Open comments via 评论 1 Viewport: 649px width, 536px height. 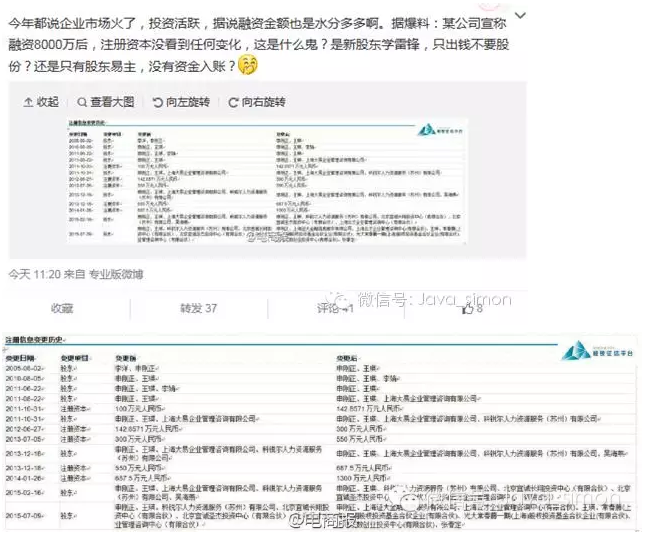(335, 308)
